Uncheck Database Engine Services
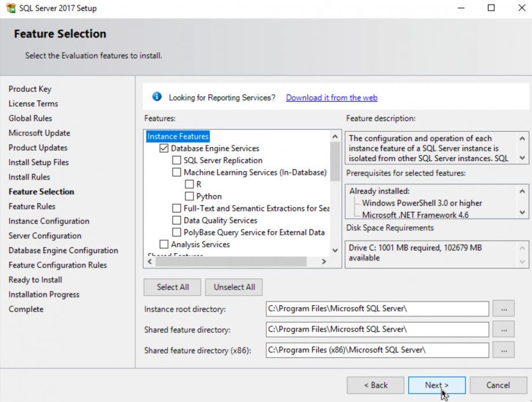The height and width of the screenshot is (402, 532). click(x=164, y=148)
